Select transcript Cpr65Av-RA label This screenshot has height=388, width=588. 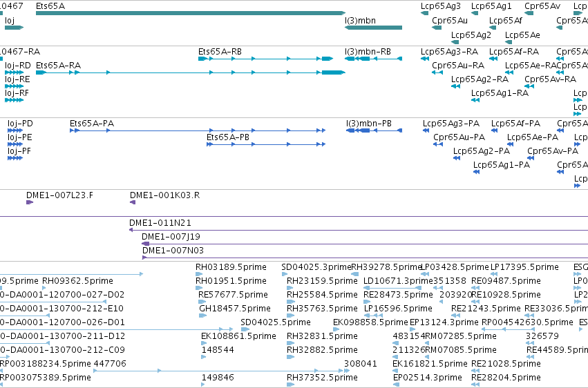coord(550,79)
